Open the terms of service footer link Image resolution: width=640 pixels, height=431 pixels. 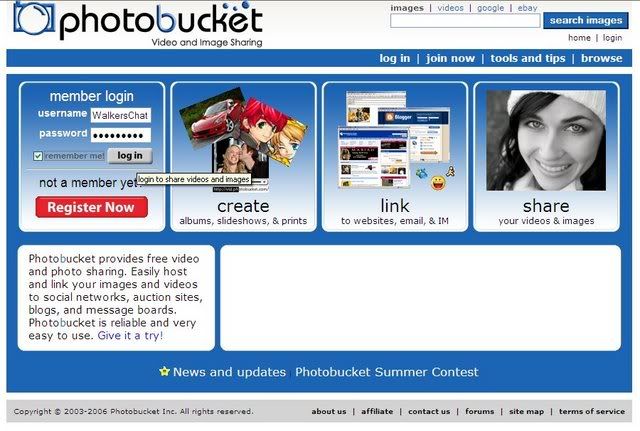[592, 411]
